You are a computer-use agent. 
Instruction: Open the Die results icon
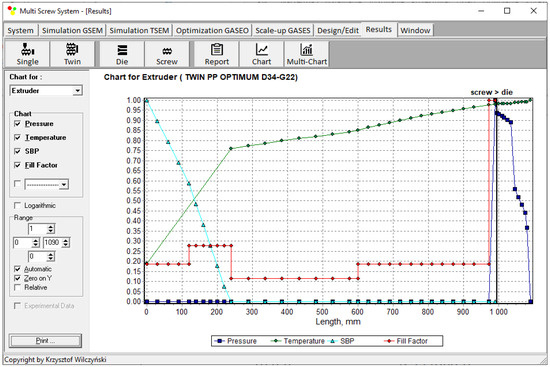pos(122,54)
